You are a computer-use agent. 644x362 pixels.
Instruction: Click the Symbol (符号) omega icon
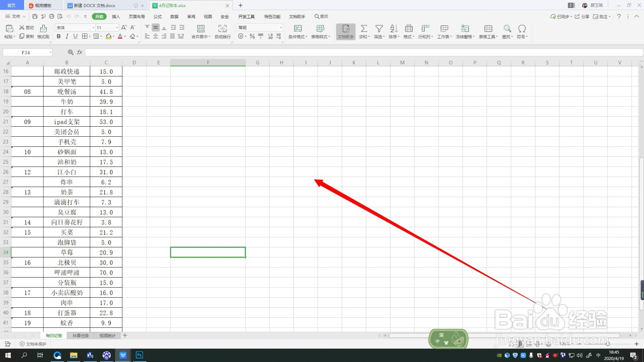pos(522,29)
